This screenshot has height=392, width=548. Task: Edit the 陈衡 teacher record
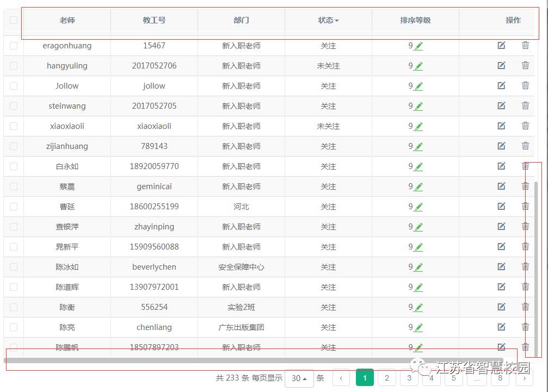[x=501, y=307]
